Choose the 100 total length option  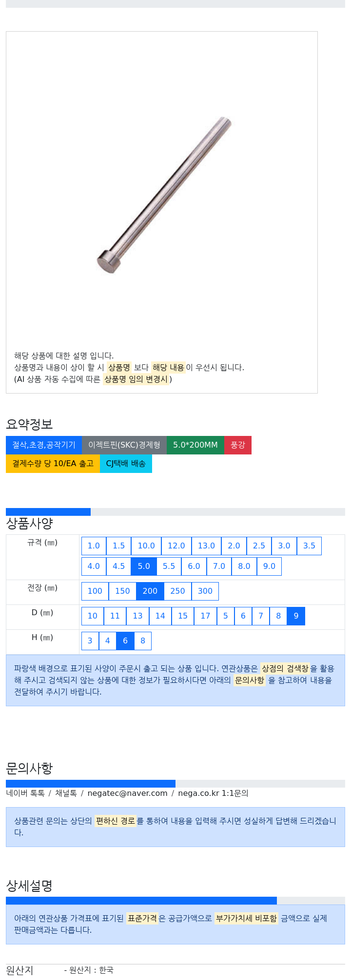coord(95,591)
